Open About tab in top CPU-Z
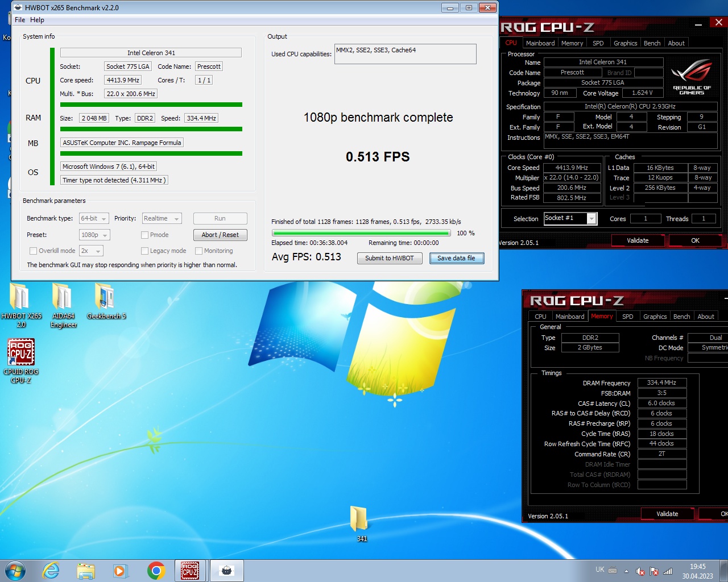 pyautogui.click(x=676, y=43)
